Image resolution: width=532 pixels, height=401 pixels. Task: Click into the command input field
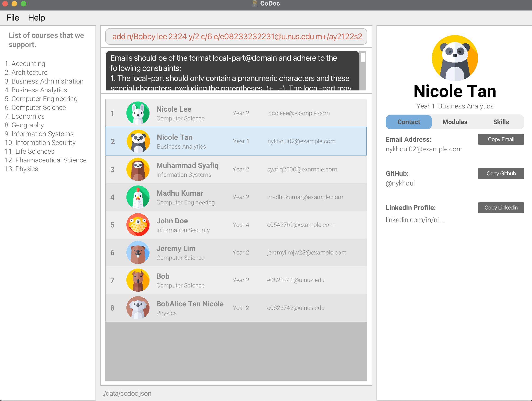click(x=236, y=36)
